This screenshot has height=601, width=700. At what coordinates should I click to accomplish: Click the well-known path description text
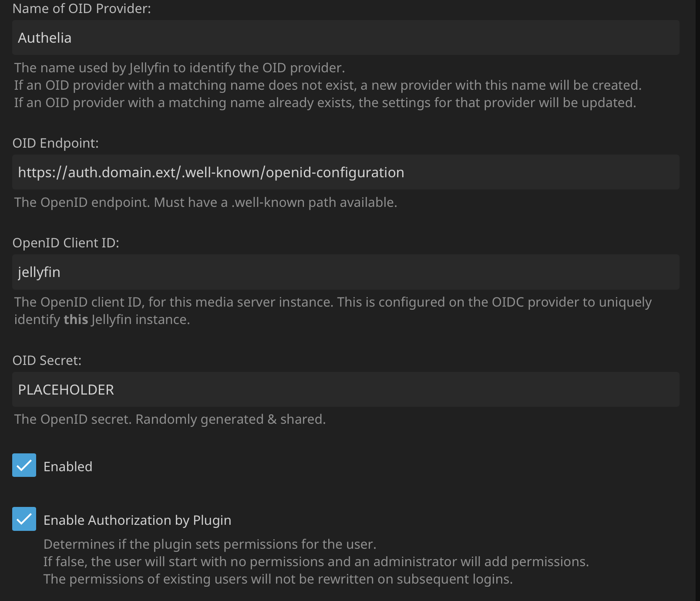[205, 202]
